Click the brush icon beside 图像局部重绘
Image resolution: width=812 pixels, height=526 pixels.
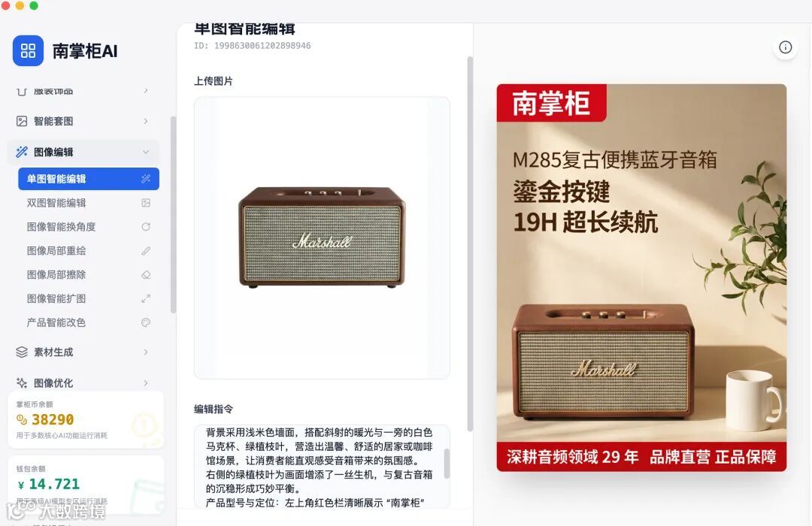click(146, 250)
